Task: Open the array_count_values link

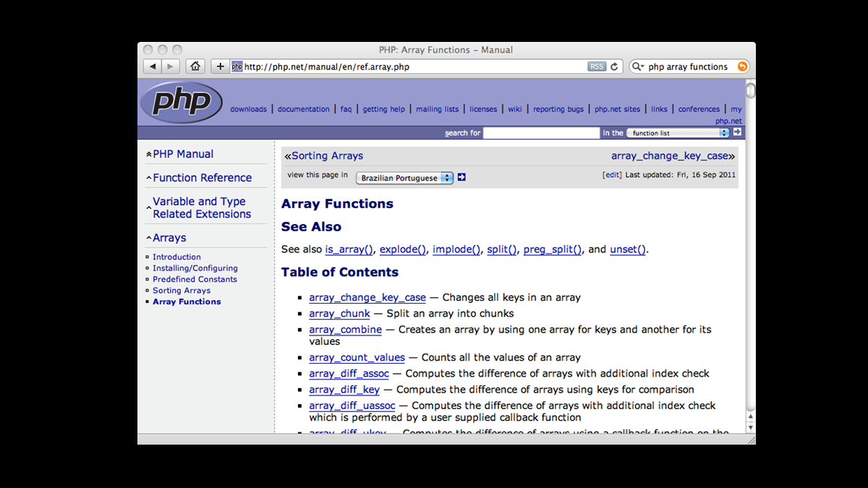Action: (x=357, y=358)
